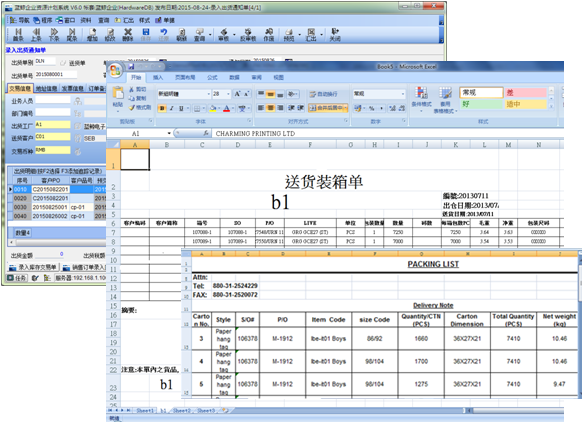Apply the 差 (bad) cell style

click(525, 92)
